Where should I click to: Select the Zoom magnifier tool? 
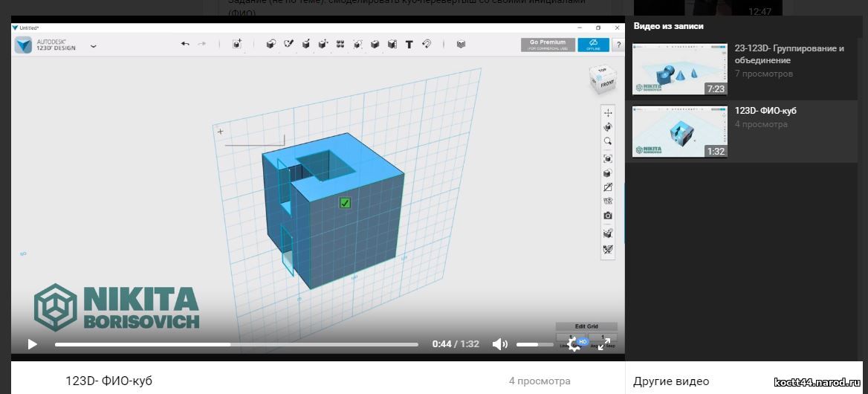click(608, 142)
